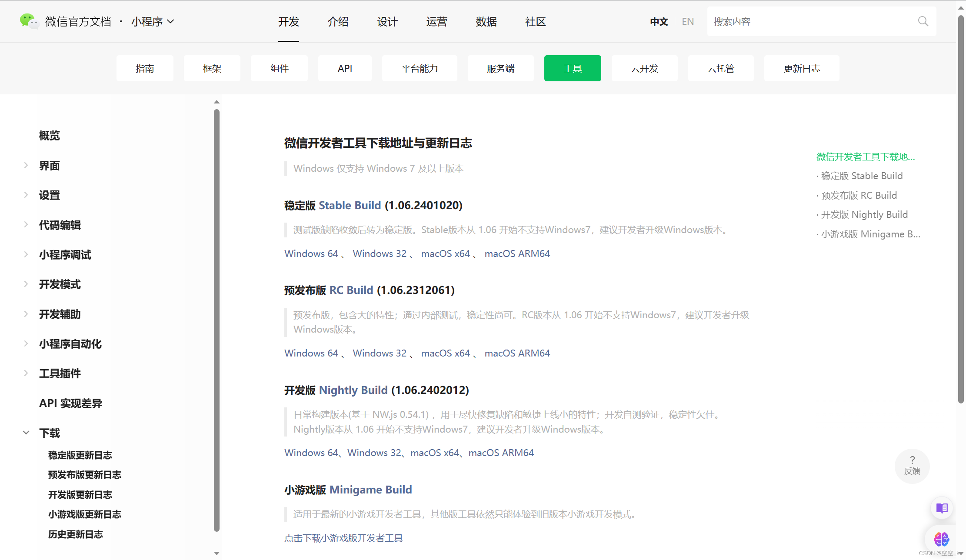Switch language to 中文
The width and height of the screenshot is (966, 560).
click(659, 22)
